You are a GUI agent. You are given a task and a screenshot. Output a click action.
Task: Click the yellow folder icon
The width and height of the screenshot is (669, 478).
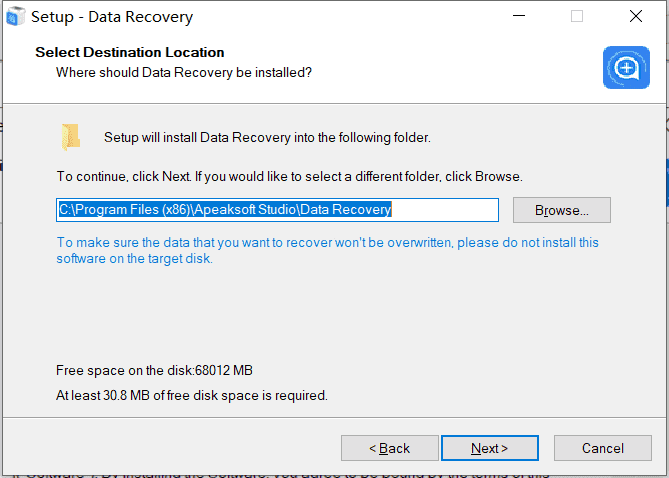(x=70, y=137)
